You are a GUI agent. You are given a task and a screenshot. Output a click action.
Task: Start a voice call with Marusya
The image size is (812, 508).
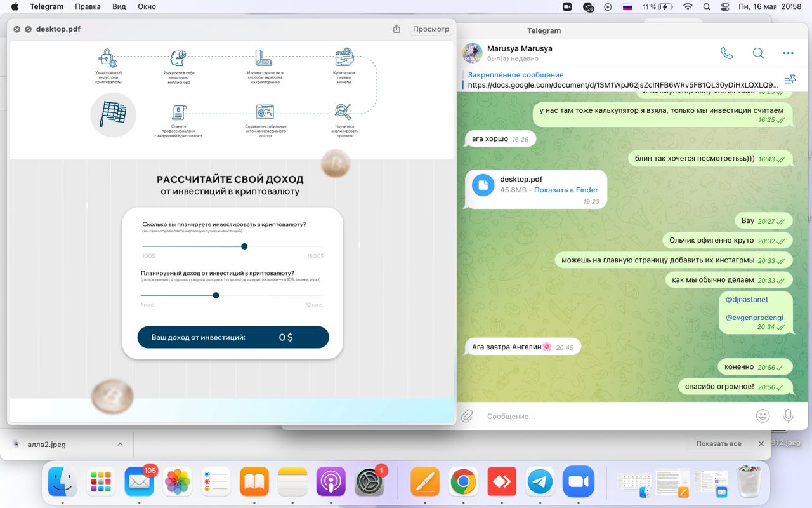click(x=726, y=53)
